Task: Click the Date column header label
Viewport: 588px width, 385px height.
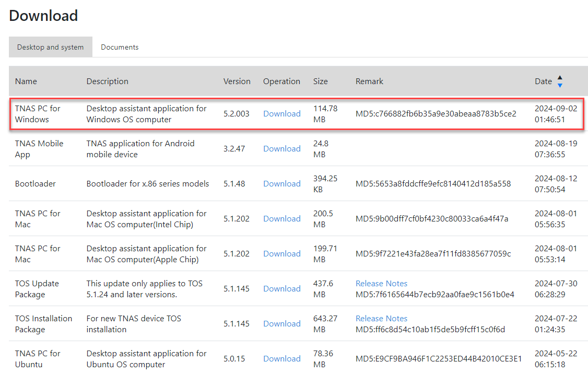Action: click(544, 81)
